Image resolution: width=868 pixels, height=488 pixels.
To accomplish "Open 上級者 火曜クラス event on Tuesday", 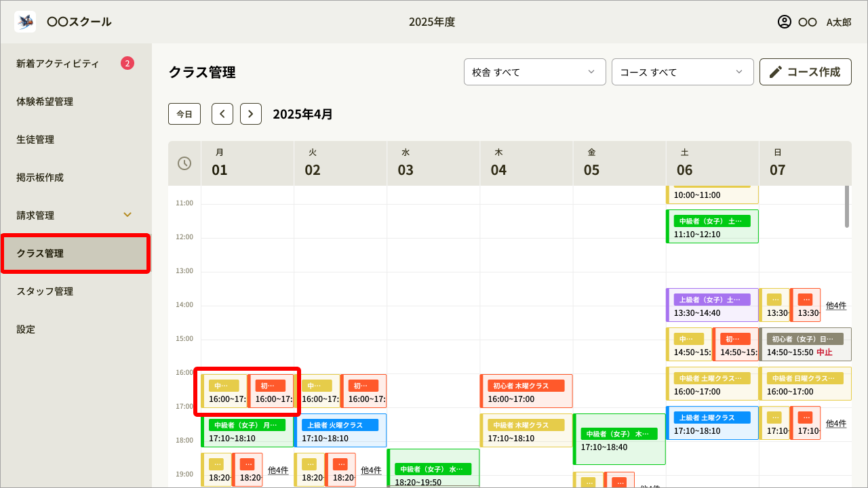I will click(340, 431).
